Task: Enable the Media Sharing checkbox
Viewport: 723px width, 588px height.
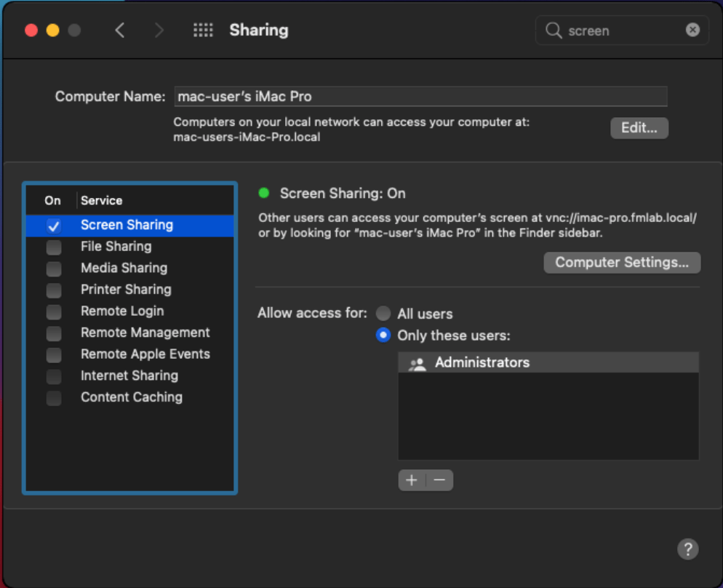Action: tap(54, 269)
